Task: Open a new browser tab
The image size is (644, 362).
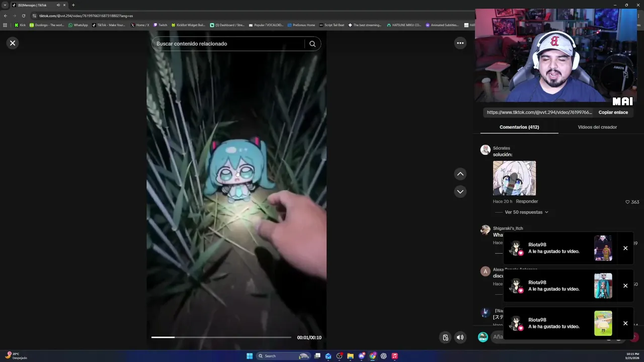Action: coord(73,5)
